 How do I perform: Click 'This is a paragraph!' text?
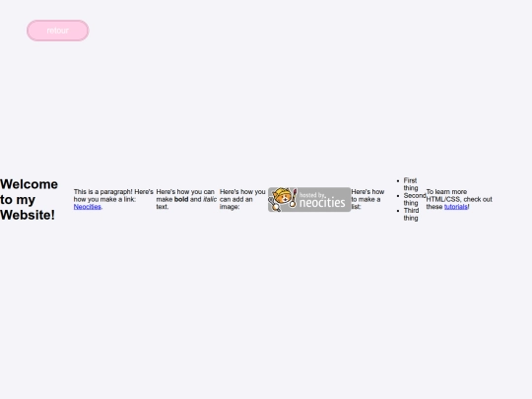click(102, 192)
